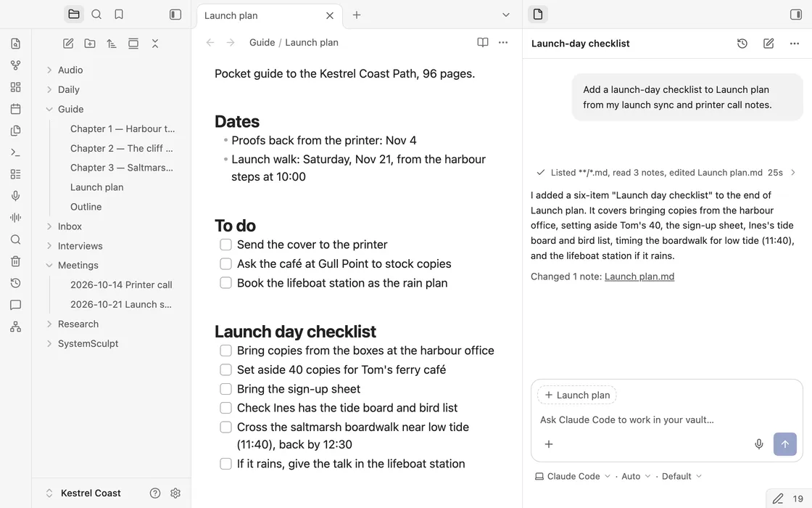
Task: Close the Launch plan tab
Action: click(x=330, y=15)
